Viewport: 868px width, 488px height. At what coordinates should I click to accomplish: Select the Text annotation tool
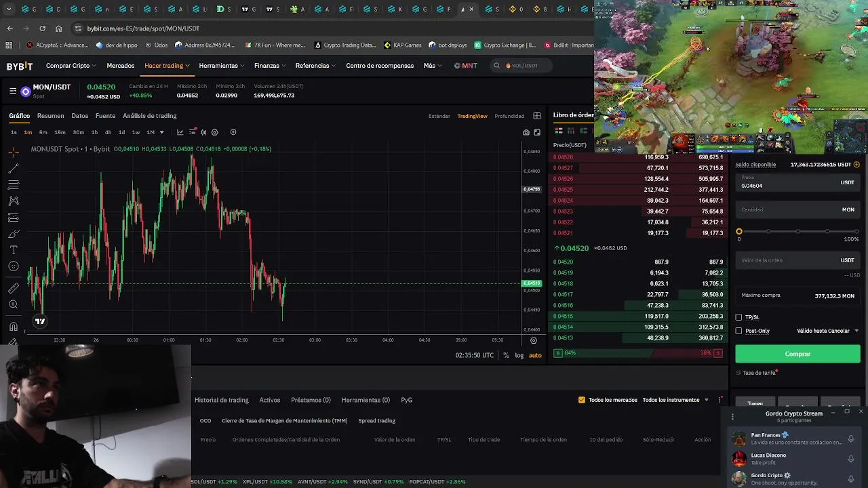14,250
